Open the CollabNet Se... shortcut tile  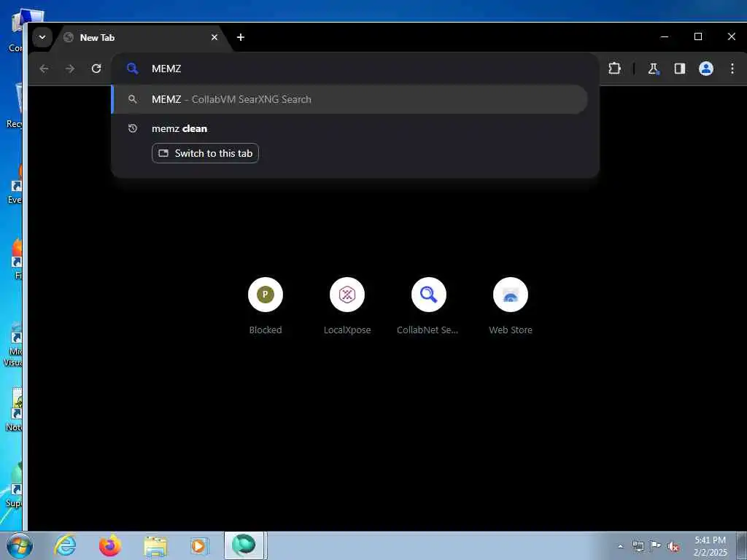[x=428, y=306]
